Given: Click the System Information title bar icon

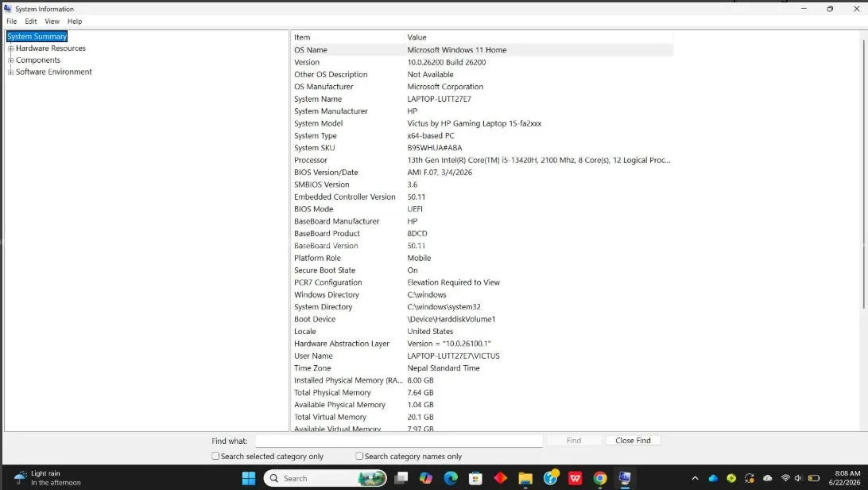Looking at the screenshot, I should pos(7,9).
